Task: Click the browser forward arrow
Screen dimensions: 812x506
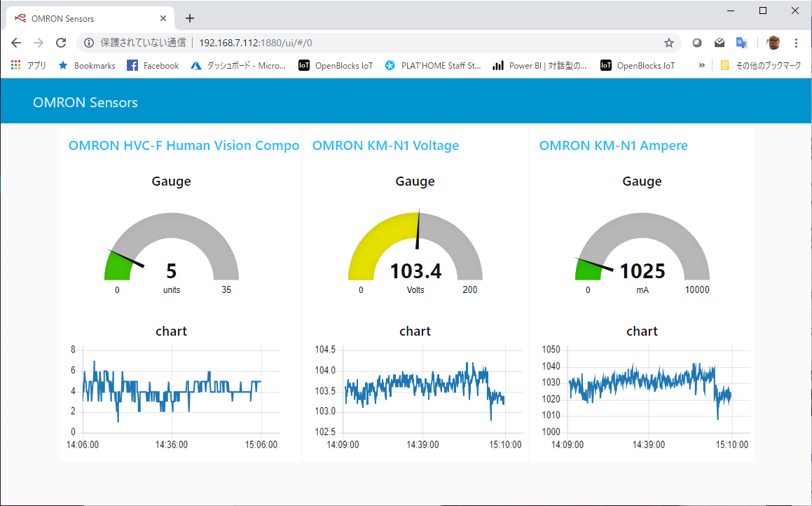Action: coord(39,43)
